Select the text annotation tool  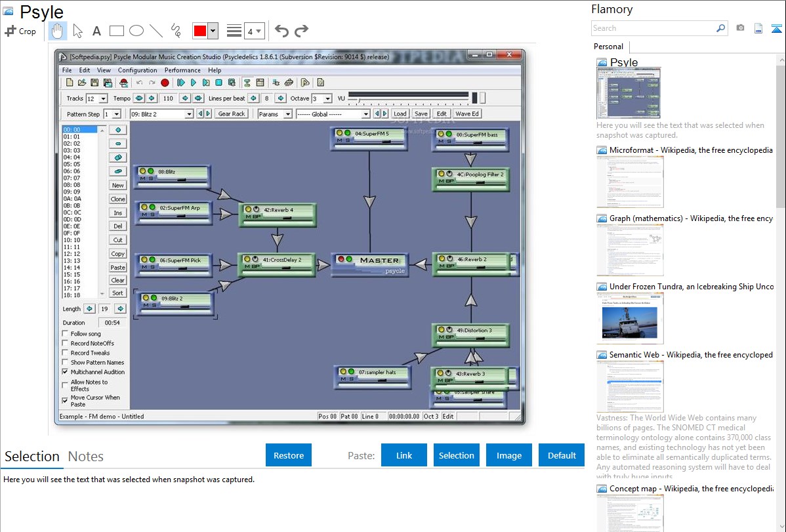[x=96, y=31]
